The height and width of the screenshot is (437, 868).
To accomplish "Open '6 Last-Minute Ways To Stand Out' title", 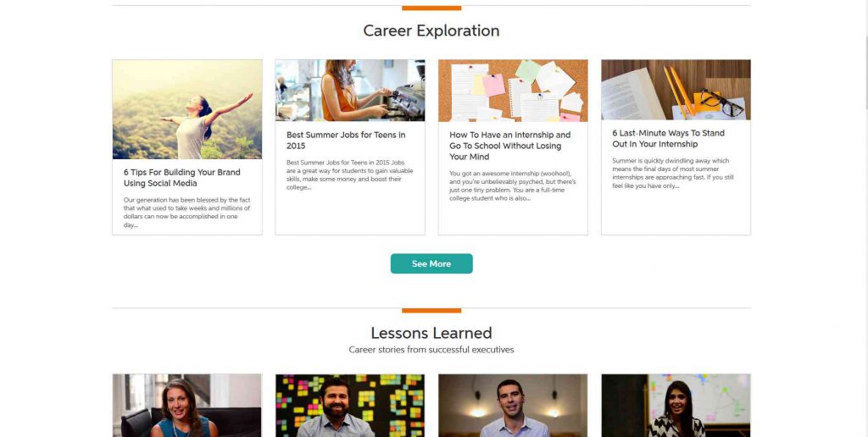I will (666, 139).
